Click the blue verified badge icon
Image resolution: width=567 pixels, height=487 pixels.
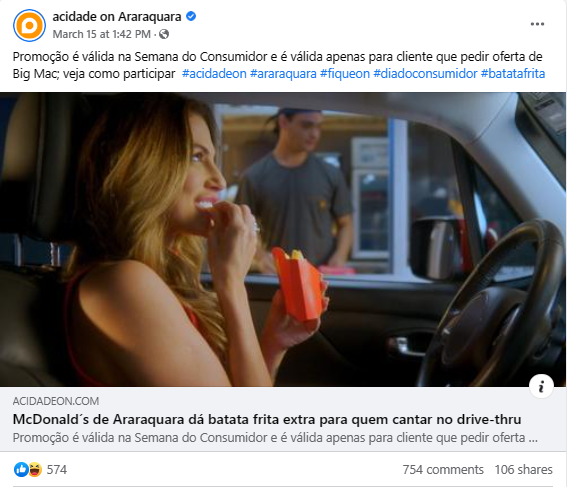click(191, 16)
